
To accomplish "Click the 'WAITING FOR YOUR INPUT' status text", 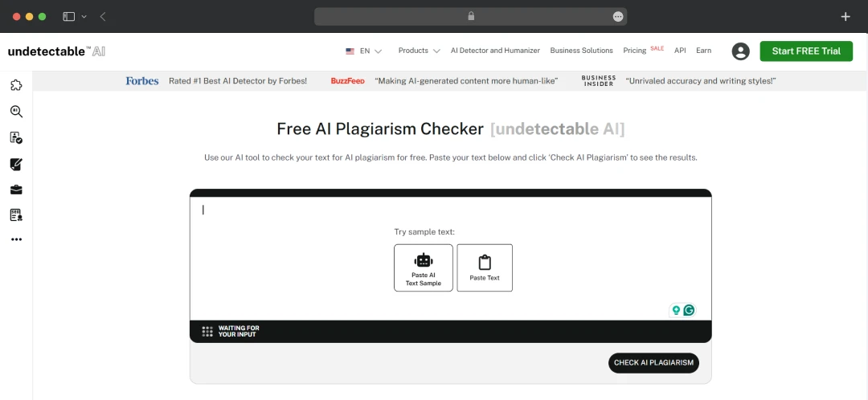I will coord(239,332).
